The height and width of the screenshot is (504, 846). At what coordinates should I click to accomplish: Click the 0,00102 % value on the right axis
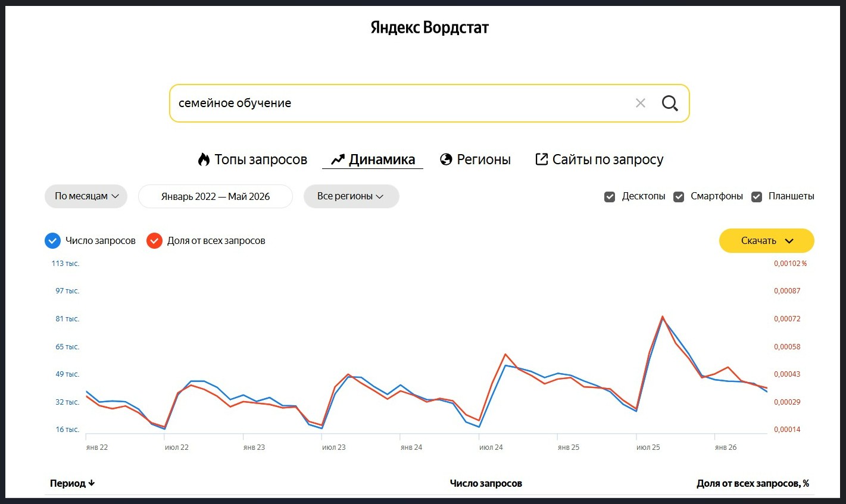[x=791, y=264]
